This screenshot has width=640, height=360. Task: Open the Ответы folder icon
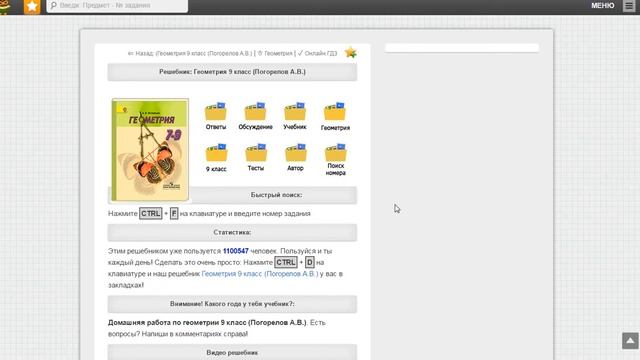click(216, 111)
